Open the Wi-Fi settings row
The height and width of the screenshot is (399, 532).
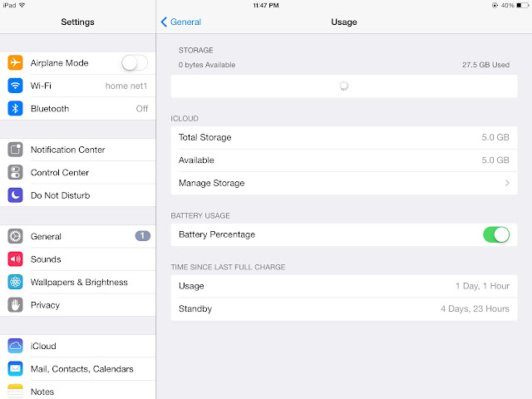[x=77, y=86]
